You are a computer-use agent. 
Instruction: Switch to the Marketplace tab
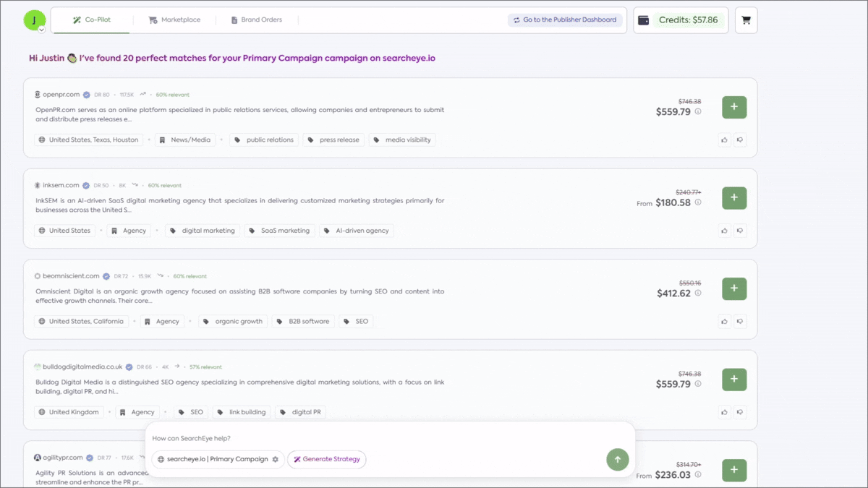(x=174, y=20)
